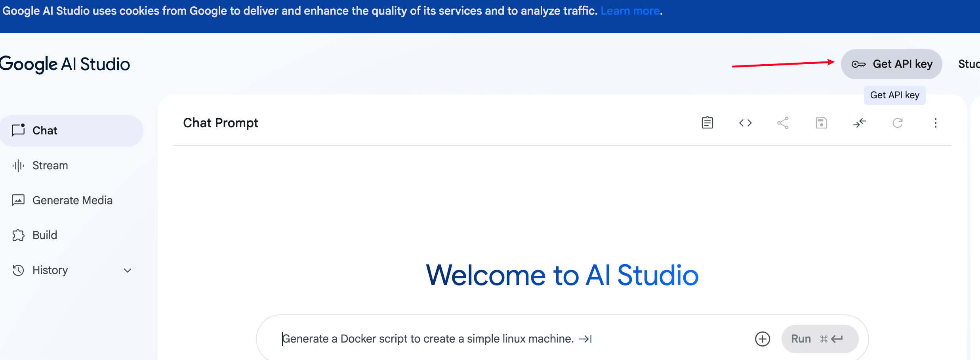Click the compare mode arrows icon
980x360 pixels.
pyautogui.click(x=859, y=123)
